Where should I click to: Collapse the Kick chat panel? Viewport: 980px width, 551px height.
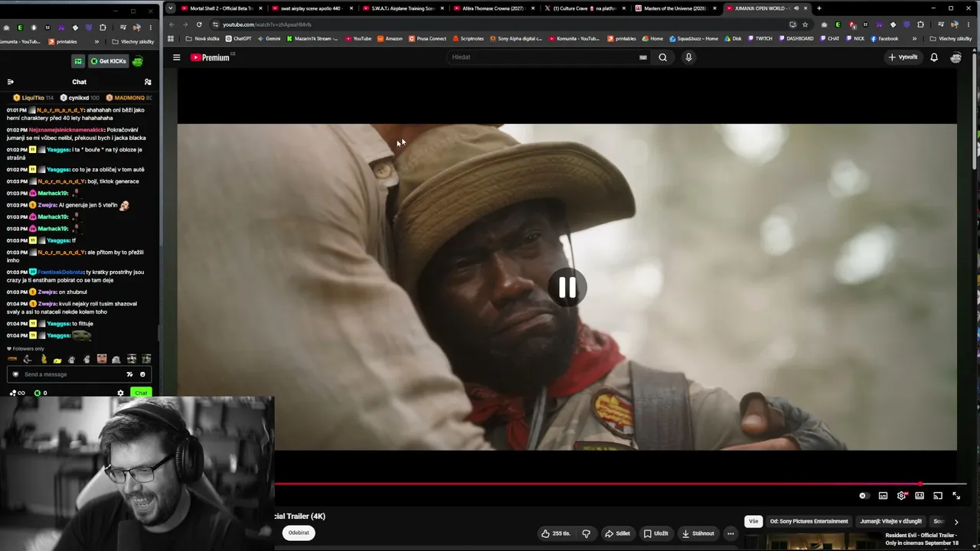(x=11, y=82)
